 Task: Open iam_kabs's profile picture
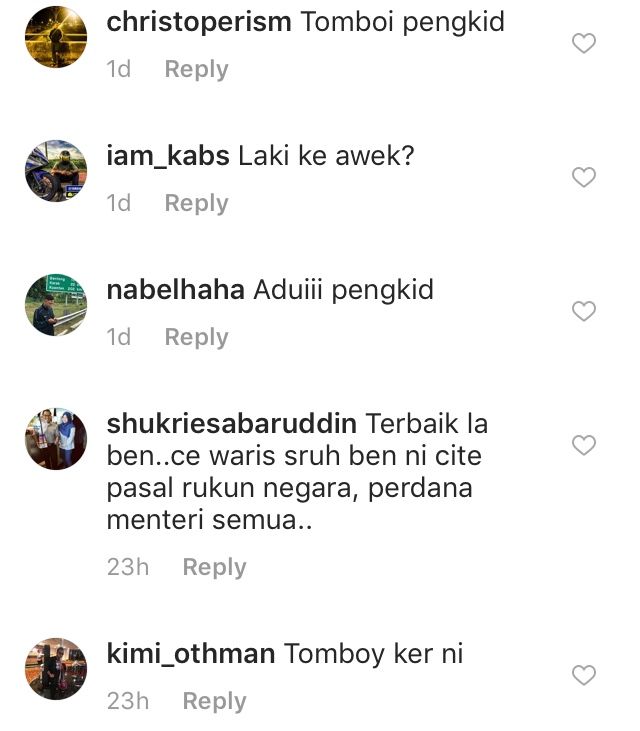pos(56,171)
